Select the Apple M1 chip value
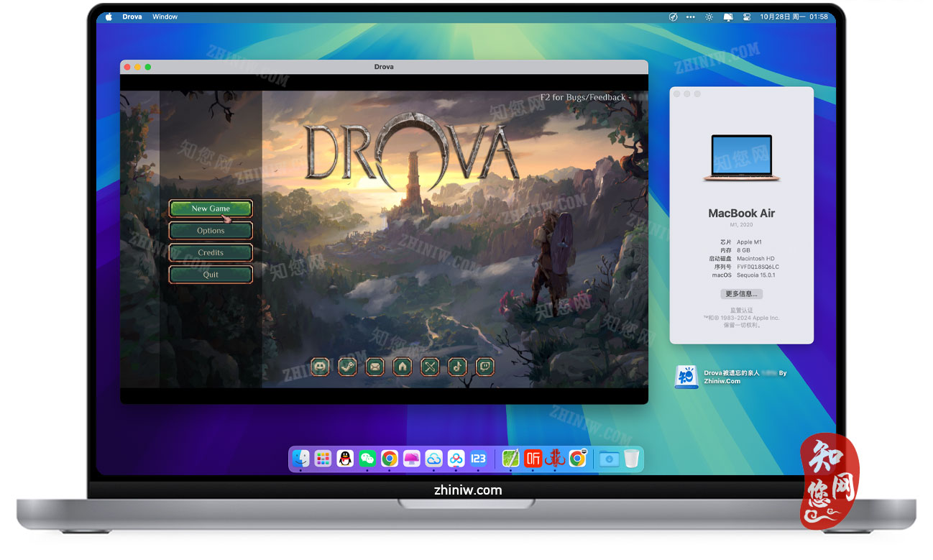The width and height of the screenshot is (933, 560). click(x=749, y=242)
